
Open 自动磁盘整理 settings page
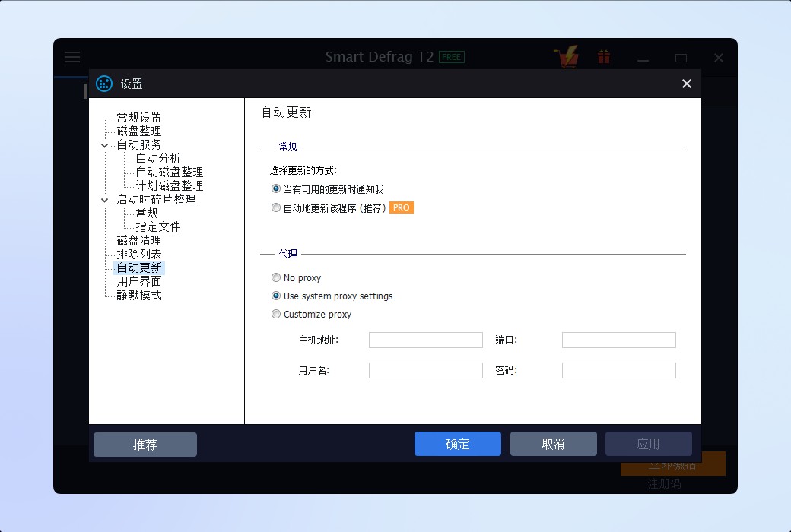coord(170,172)
